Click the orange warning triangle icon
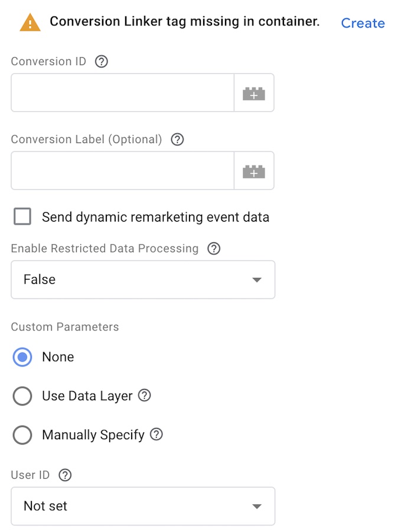Screen dimensions: 401x532 tap(30, 23)
